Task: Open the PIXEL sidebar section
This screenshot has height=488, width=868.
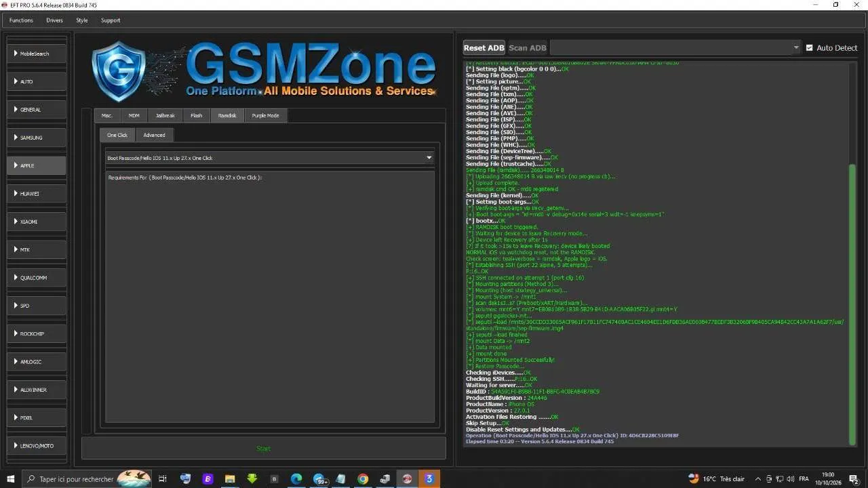Action: 37,418
